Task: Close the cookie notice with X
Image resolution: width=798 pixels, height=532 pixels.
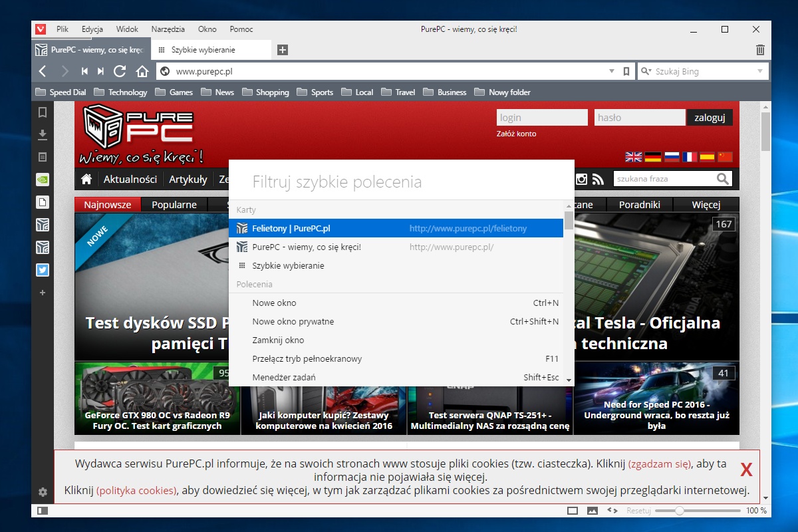Action: coord(746,470)
